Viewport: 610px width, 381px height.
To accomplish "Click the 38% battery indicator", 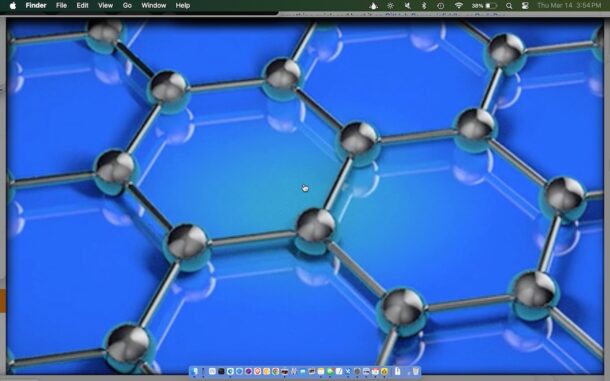I will click(x=484, y=5).
